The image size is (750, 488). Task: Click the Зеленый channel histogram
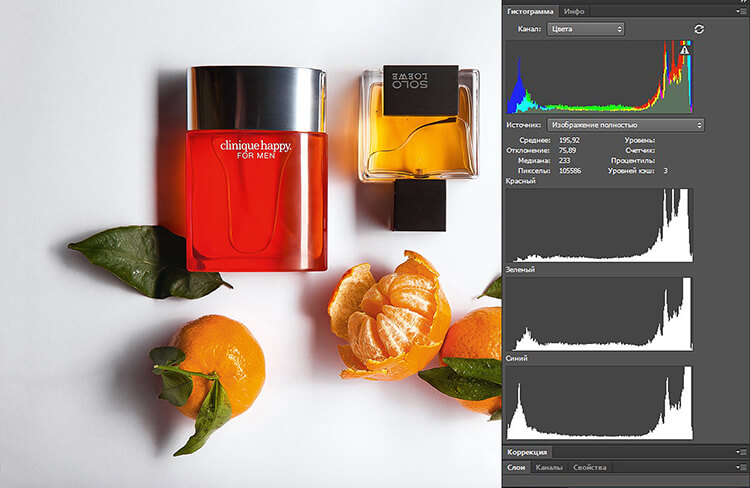[x=599, y=314]
